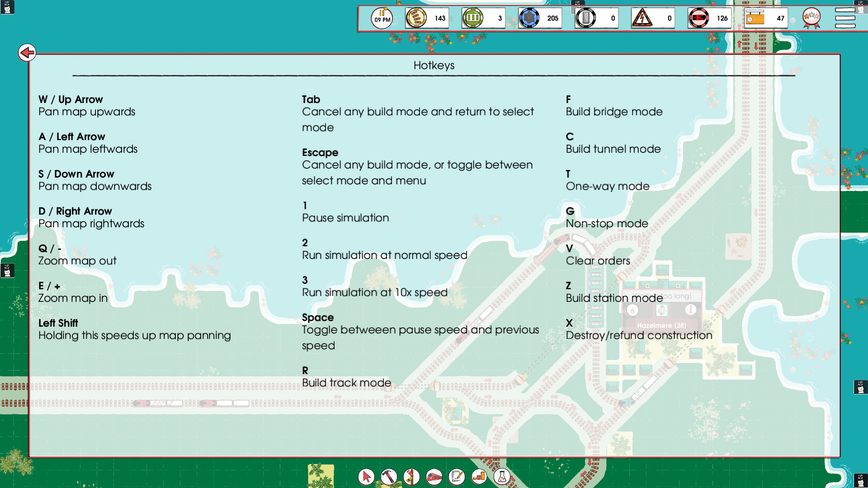Click the Space hotkey heading

[x=318, y=318]
